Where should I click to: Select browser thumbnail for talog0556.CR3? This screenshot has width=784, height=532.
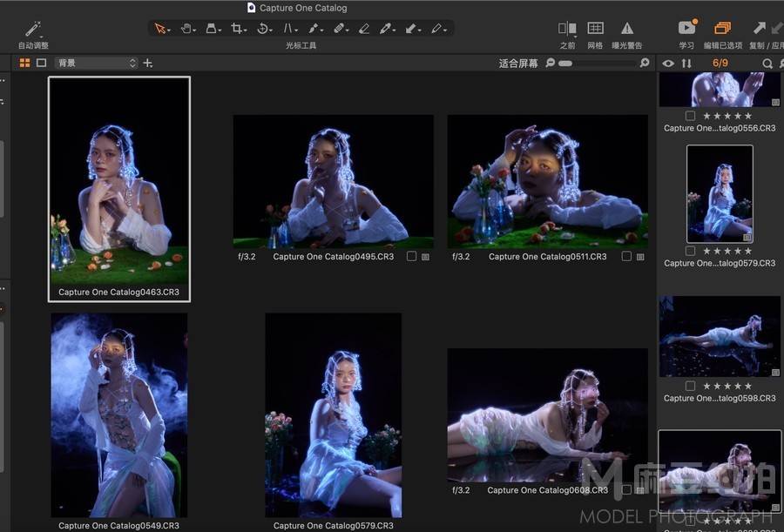[720, 90]
